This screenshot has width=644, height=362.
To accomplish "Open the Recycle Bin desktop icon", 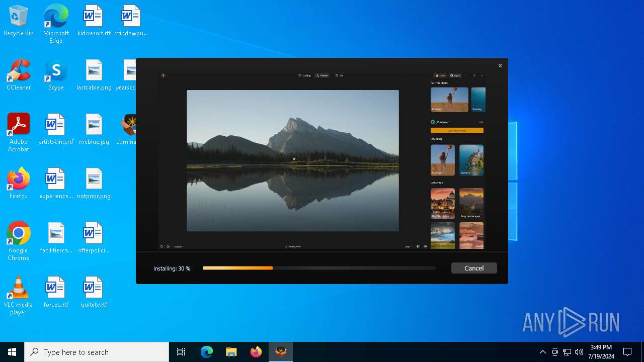I will coord(19,21).
